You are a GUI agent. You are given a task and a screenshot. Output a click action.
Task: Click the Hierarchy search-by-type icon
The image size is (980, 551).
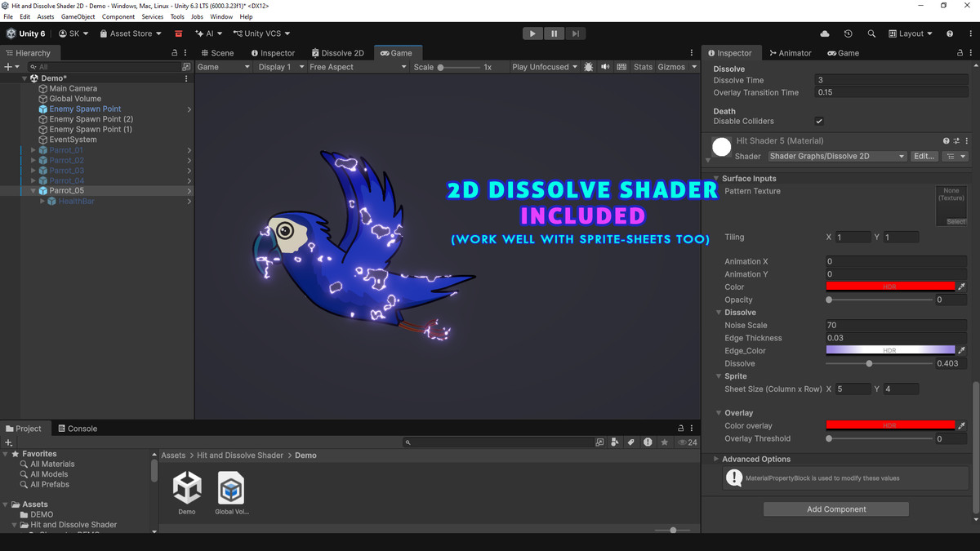click(186, 67)
